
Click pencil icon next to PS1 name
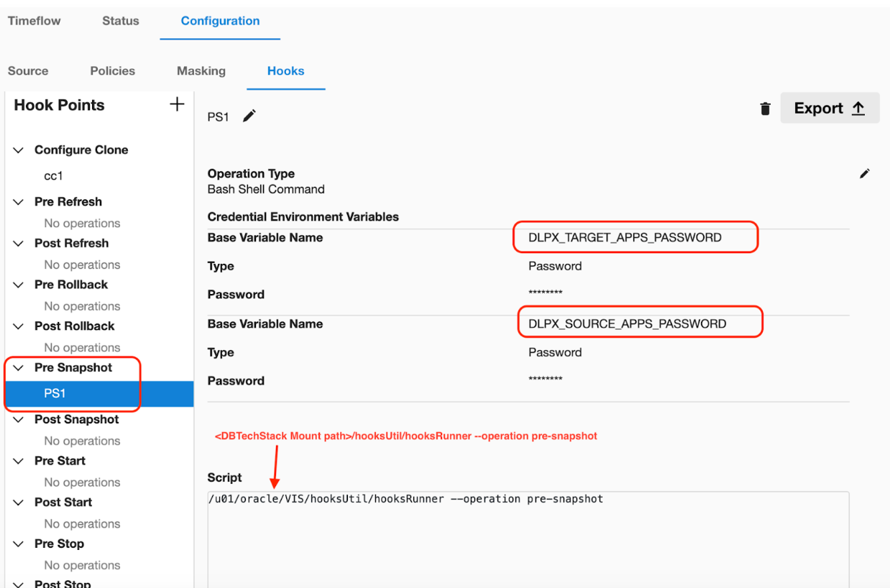249,116
